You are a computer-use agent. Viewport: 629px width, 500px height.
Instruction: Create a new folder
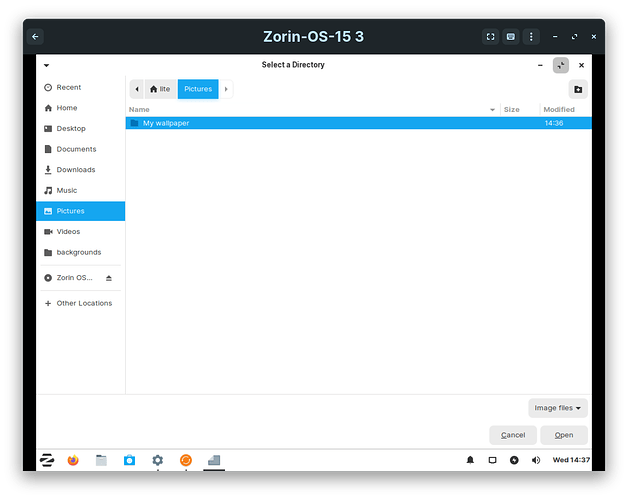pyautogui.click(x=578, y=89)
